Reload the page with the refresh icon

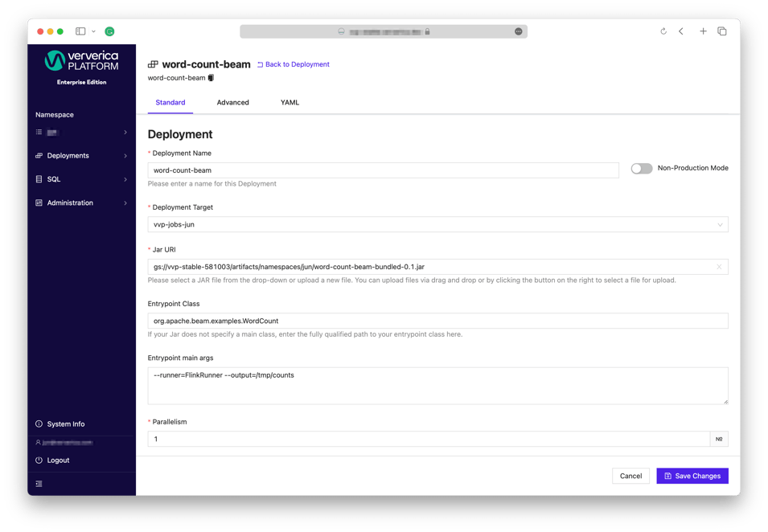[663, 31]
